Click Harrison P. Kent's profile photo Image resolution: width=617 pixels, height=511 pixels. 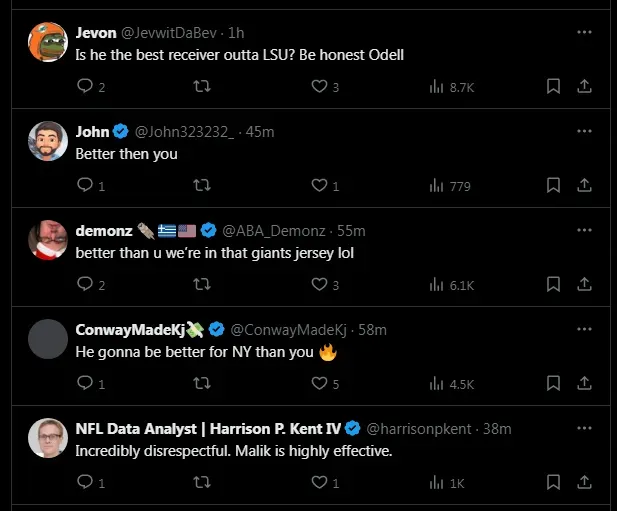tap(47, 438)
